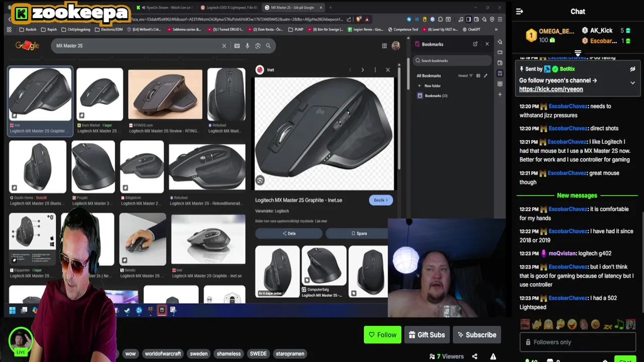The height and width of the screenshot is (362, 644).
Task: Open the on-screen keyboard in search box
Action: [x=237, y=46]
